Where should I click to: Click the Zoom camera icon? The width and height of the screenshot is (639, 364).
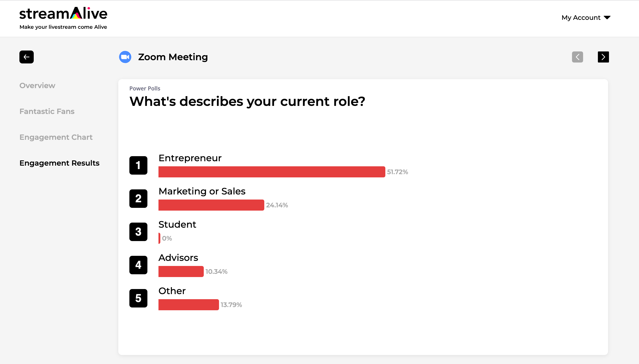125,57
